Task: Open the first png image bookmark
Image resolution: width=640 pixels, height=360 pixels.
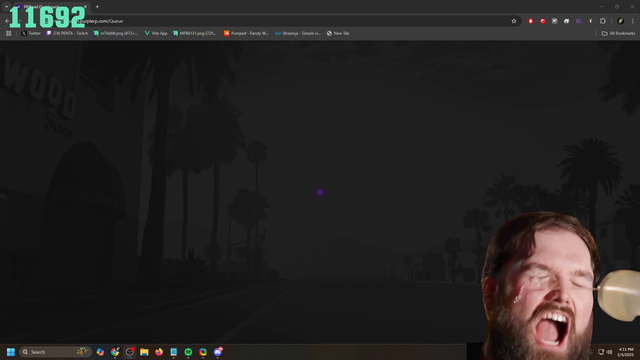Action: pyautogui.click(x=116, y=33)
